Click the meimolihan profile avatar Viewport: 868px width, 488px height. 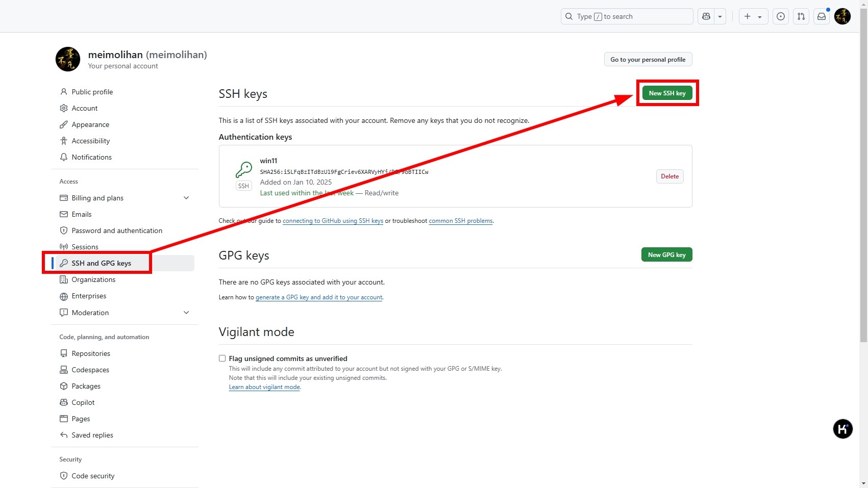pos(68,59)
